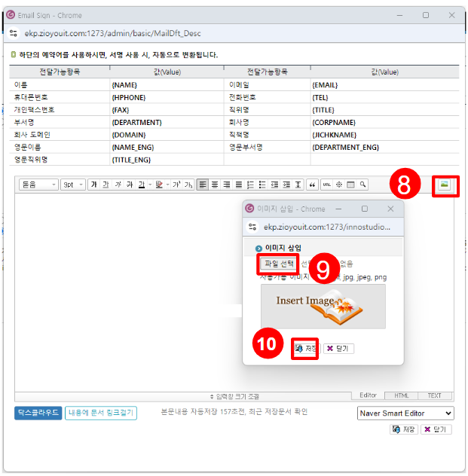Switch to the TEXT editor tab

click(x=434, y=395)
